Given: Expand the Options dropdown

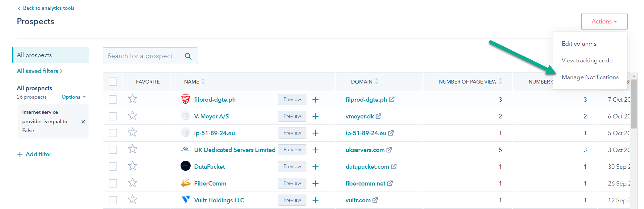Looking at the screenshot, I should click(73, 97).
